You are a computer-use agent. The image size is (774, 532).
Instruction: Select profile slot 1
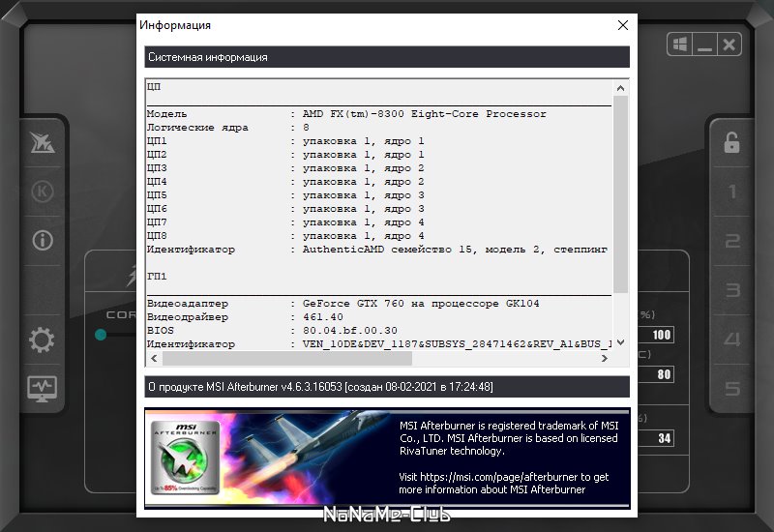point(732,192)
